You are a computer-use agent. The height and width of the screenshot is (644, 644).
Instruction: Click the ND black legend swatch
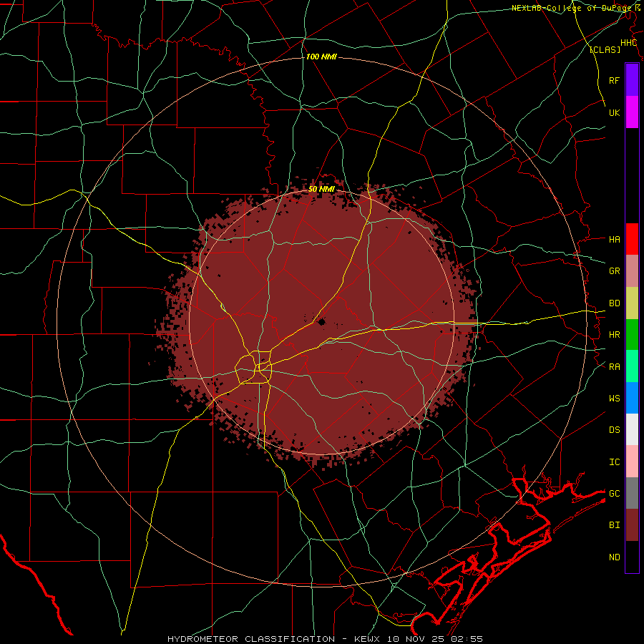(632, 557)
